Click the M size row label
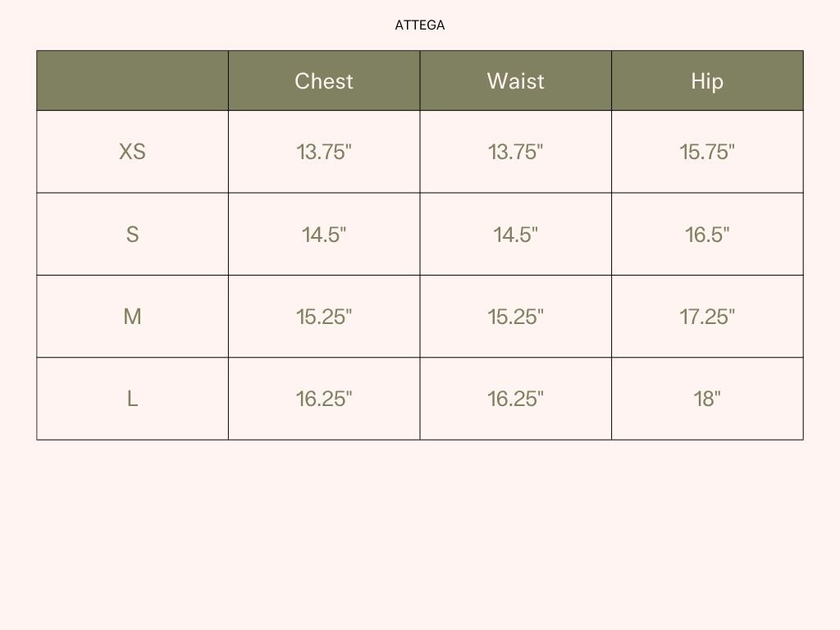This screenshot has height=630, width=840. coord(132,317)
